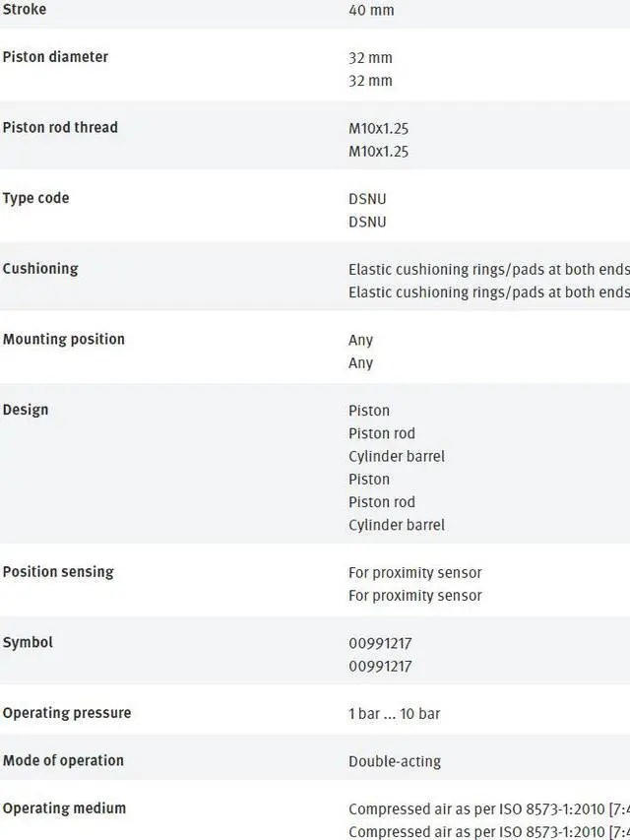
Task: Click the Symbol row label
Action: [28, 643]
